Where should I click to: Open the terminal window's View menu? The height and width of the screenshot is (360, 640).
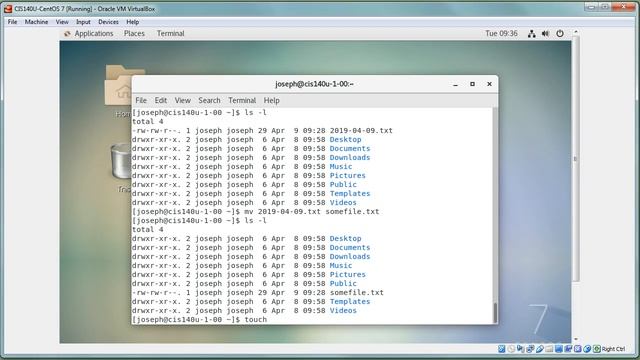click(x=182, y=100)
